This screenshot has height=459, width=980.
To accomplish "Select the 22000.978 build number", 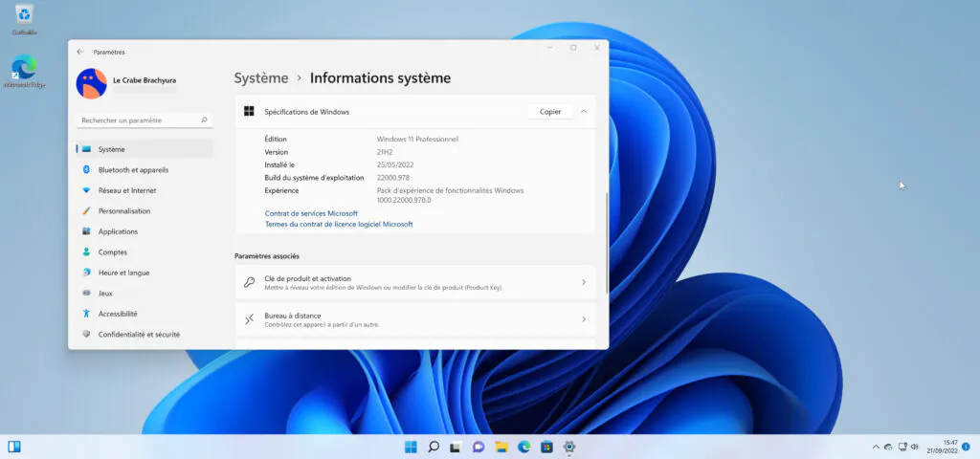I will (393, 178).
